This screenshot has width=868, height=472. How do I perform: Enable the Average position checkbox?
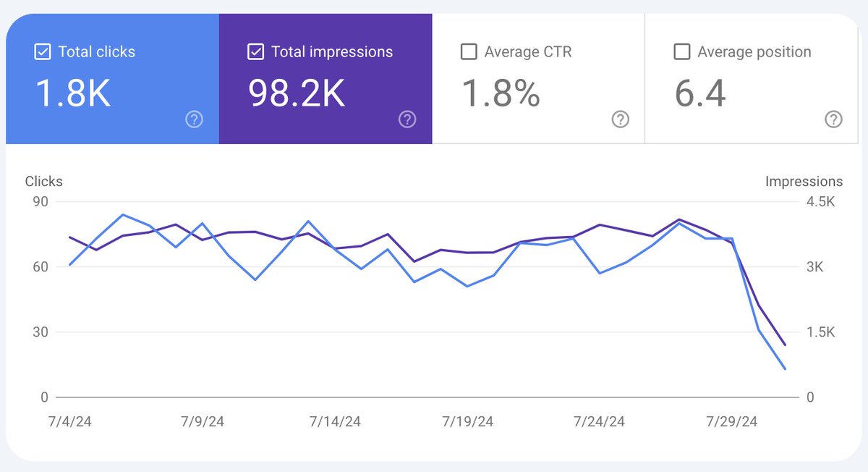coord(681,52)
